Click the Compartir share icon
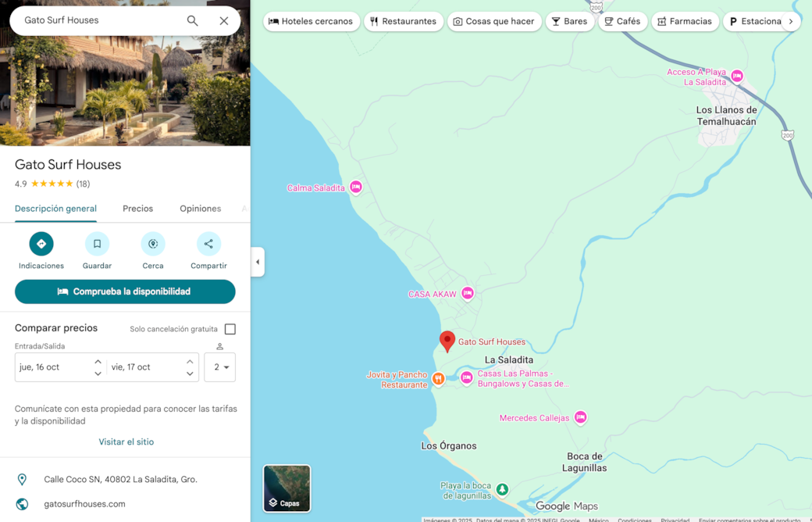Screen dimensions: 812x522 pos(208,244)
